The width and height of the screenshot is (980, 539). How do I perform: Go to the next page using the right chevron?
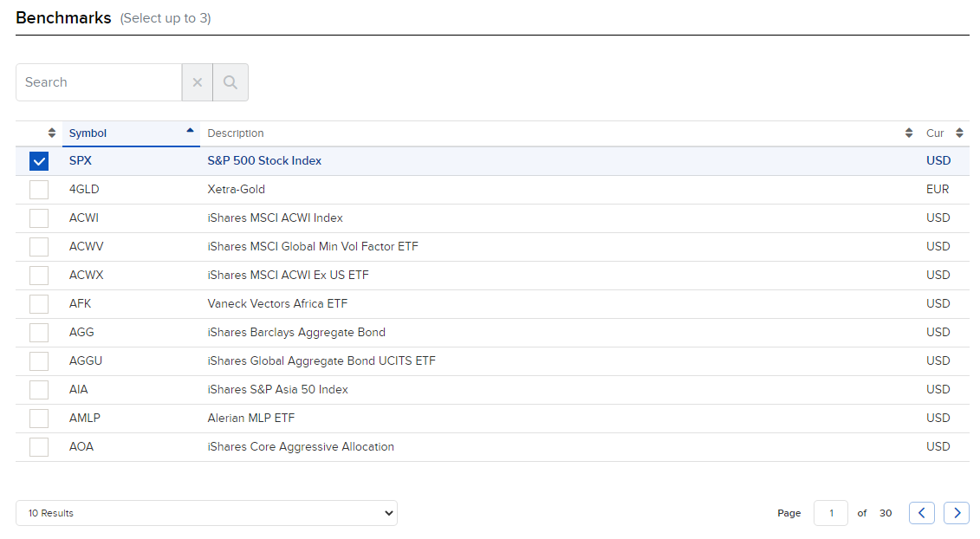tap(957, 512)
